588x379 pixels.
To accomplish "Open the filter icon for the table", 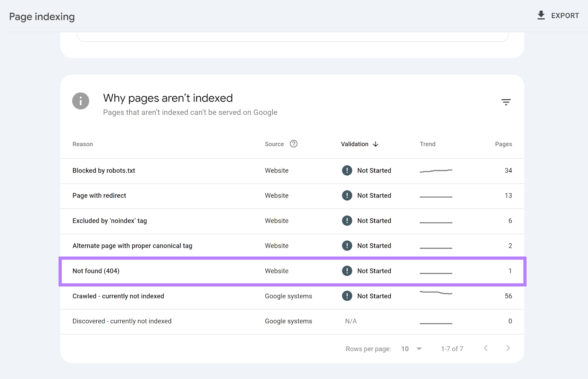I will pyautogui.click(x=506, y=102).
